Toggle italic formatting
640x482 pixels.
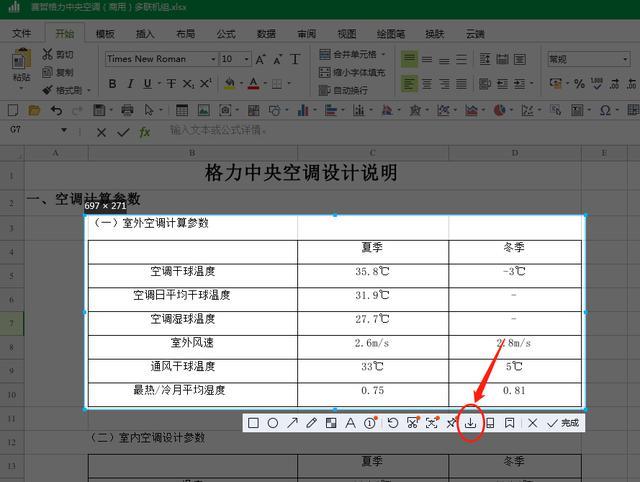tap(130, 84)
